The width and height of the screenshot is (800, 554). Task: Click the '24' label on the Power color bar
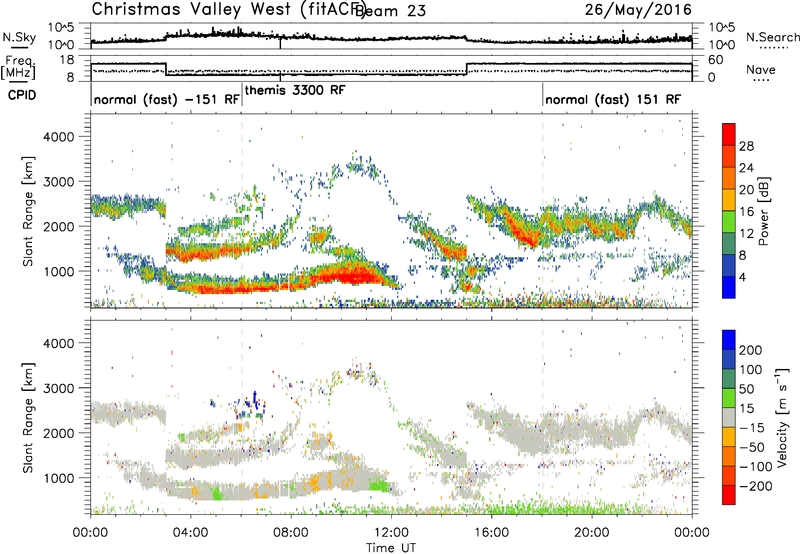click(746, 168)
